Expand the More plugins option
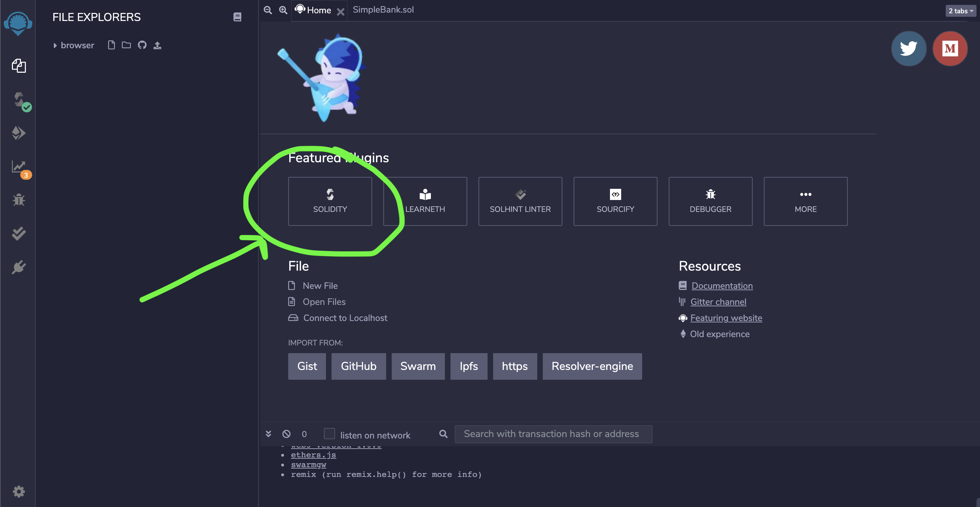The width and height of the screenshot is (980, 507). tap(805, 200)
